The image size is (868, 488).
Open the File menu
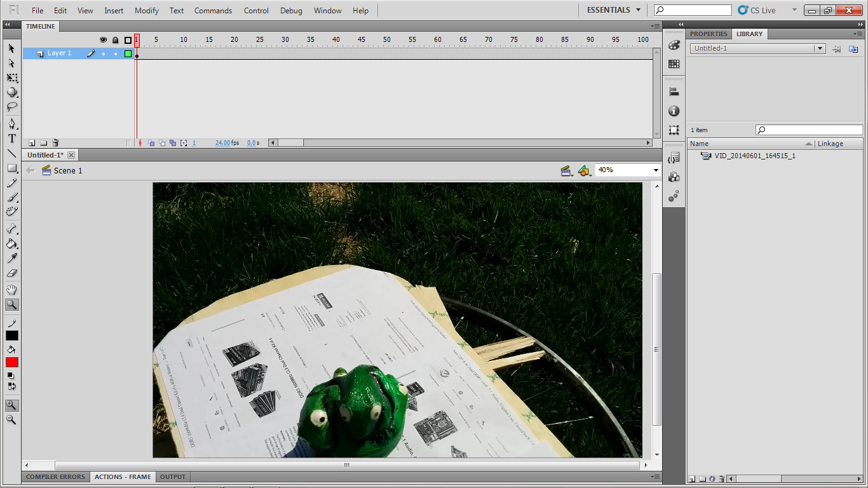click(37, 11)
